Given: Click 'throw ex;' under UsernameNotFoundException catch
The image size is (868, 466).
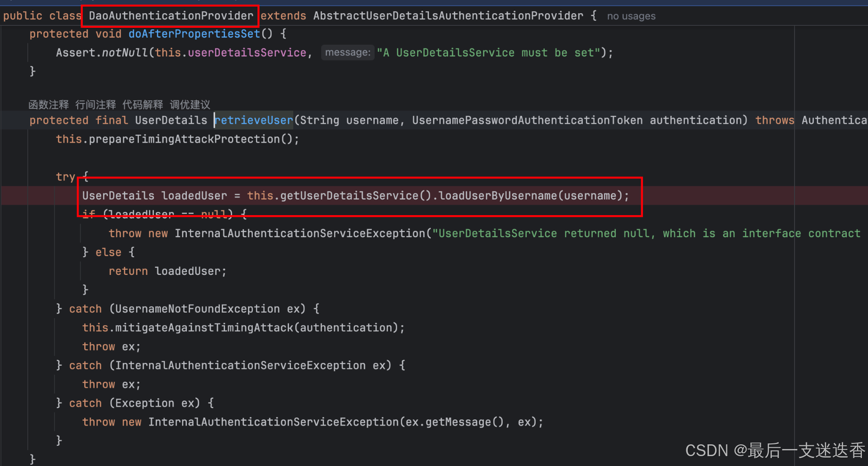Looking at the screenshot, I should pyautogui.click(x=112, y=346).
